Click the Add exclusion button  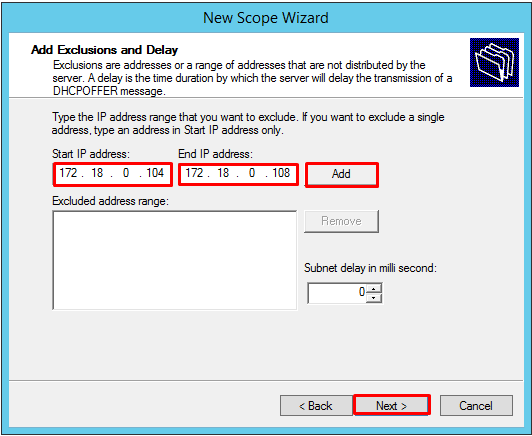coord(342,174)
